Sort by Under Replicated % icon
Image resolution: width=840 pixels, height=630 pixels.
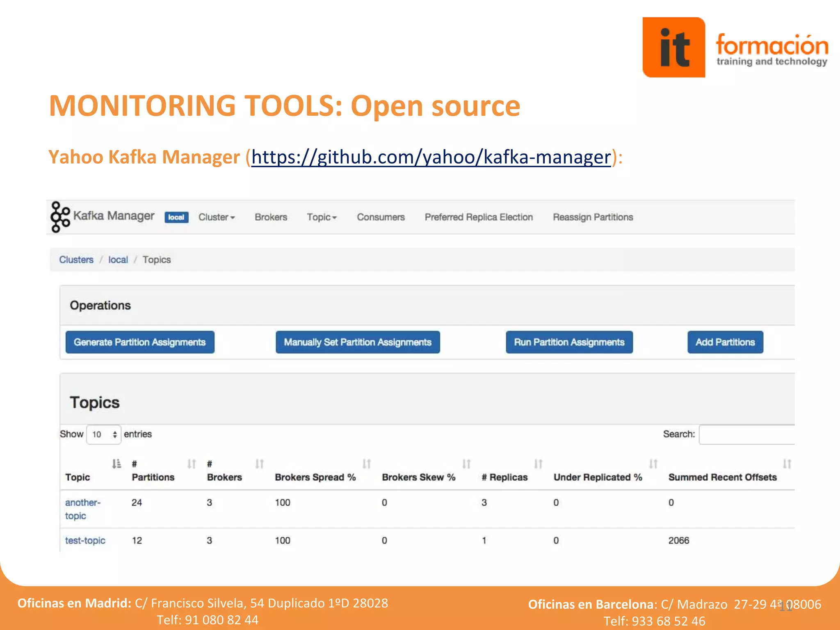[x=653, y=464]
